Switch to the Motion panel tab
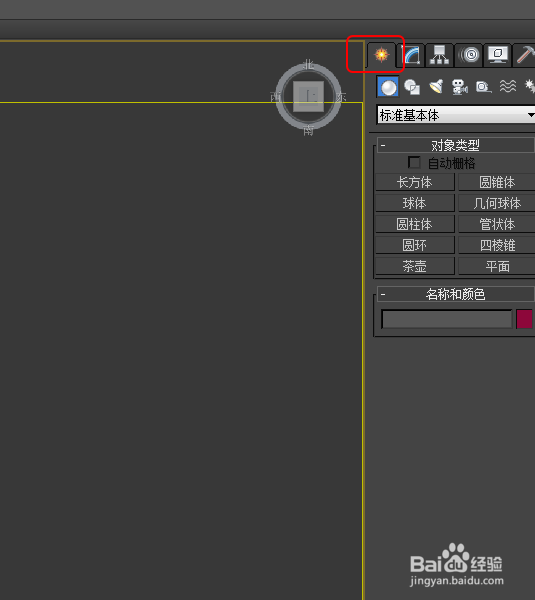The height and width of the screenshot is (600, 535). pos(469,55)
